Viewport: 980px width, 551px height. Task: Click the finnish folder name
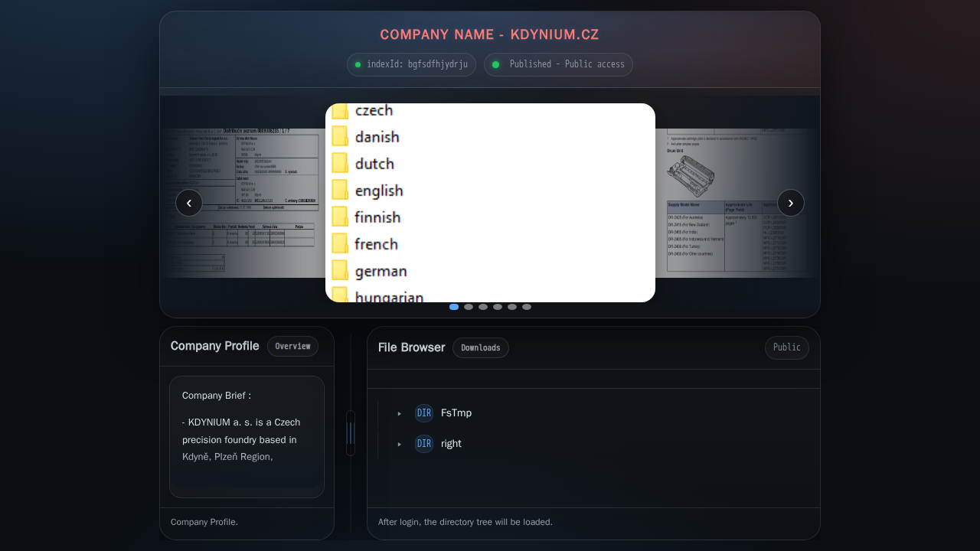[377, 217]
